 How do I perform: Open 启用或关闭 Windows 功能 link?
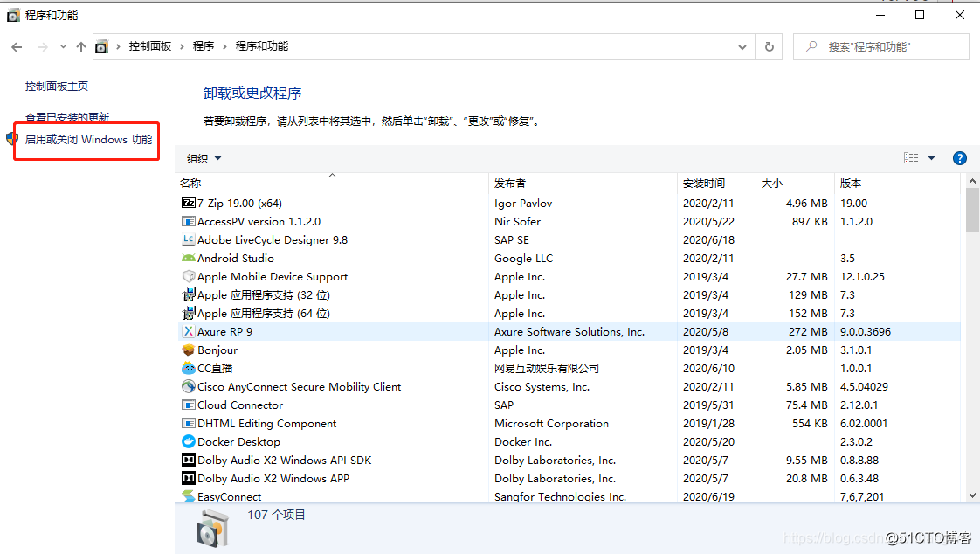coord(88,140)
